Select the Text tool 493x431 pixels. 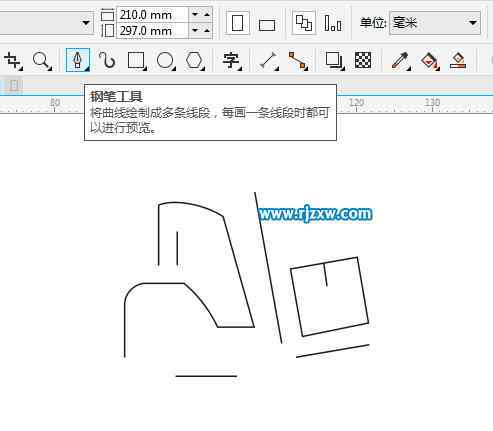(x=231, y=61)
